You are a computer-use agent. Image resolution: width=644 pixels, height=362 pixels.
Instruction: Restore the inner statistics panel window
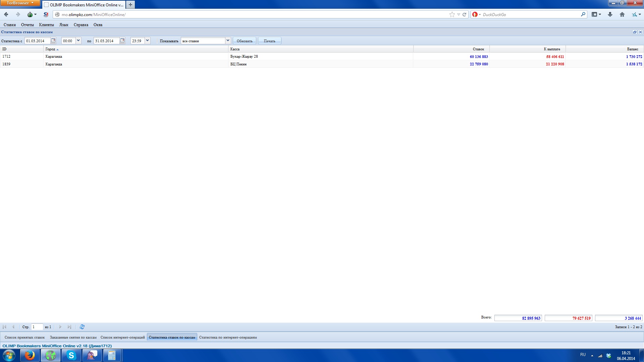pyautogui.click(x=635, y=32)
